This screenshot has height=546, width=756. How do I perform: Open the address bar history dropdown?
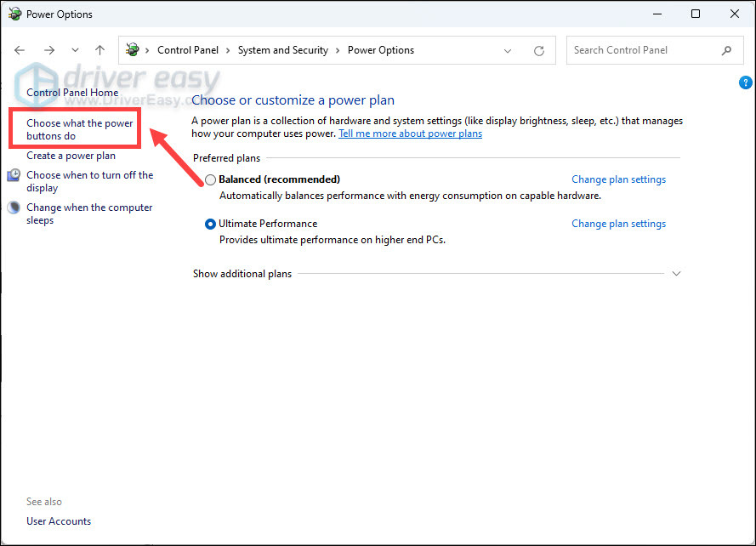tap(508, 51)
